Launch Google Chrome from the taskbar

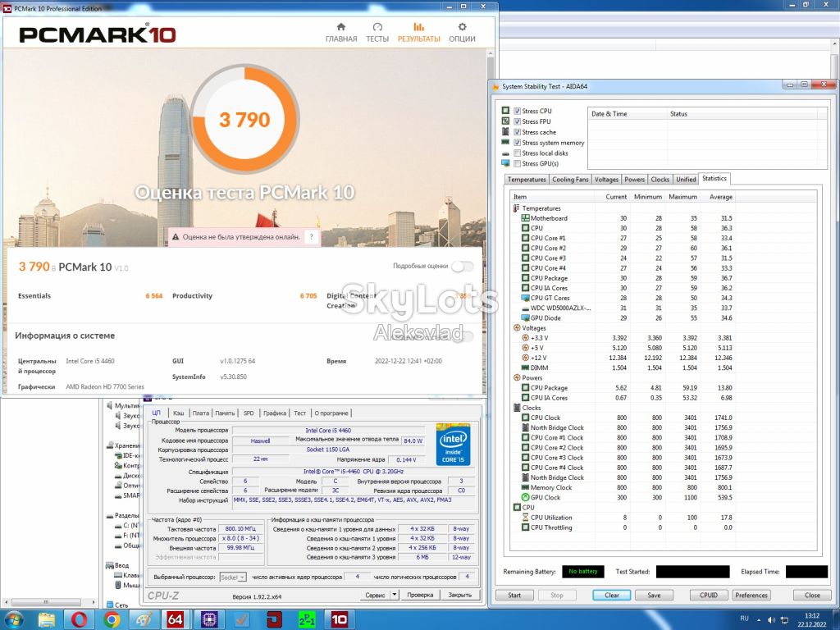112,620
